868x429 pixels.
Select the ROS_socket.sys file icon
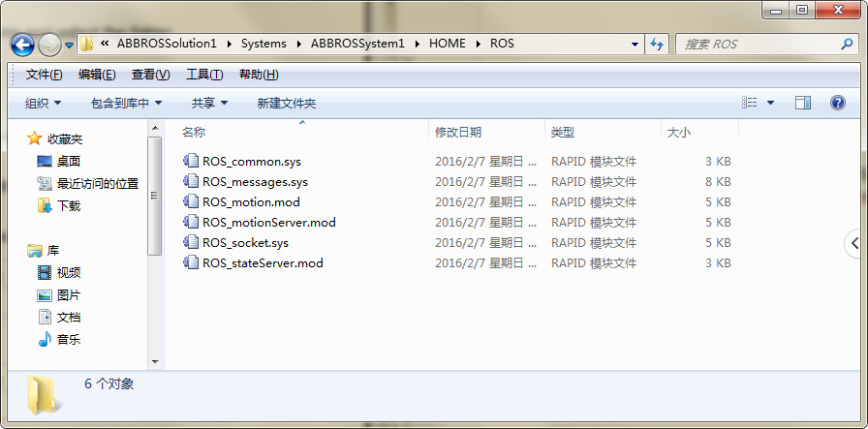191,242
